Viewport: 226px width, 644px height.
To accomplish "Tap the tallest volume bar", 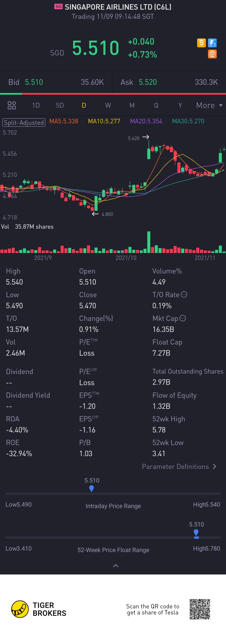I will (x=149, y=242).
